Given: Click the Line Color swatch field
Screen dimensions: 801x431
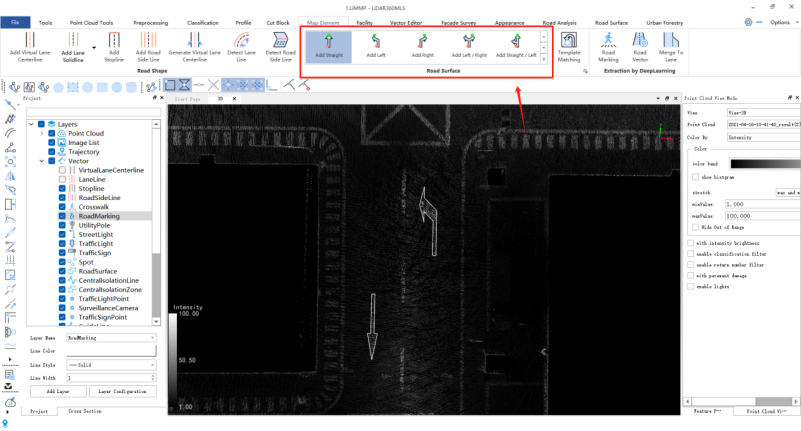Looking at the screenshot, I should coord(111,351).
